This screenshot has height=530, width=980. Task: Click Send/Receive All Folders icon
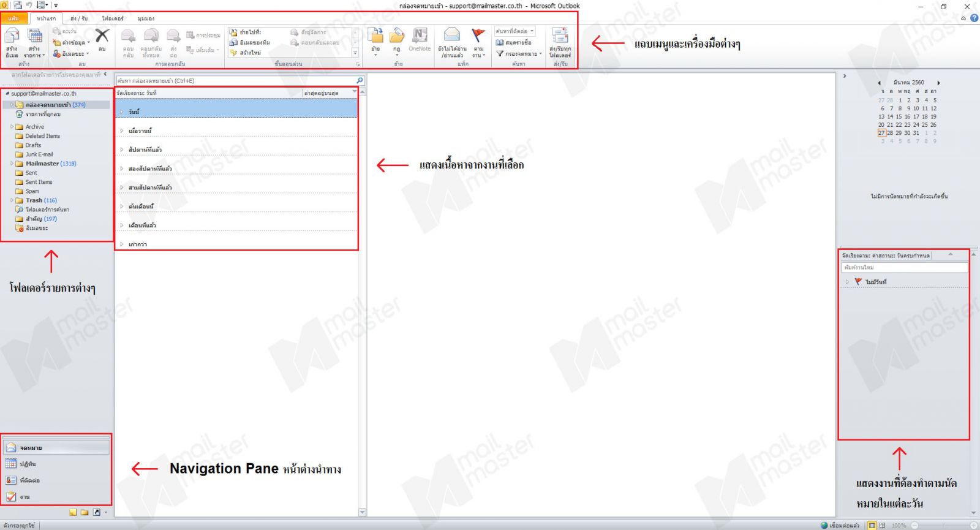coord(560,36)
